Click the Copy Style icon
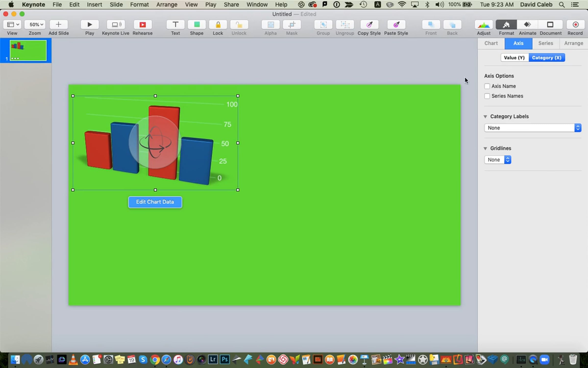The width and height of the screenshot is (588, 368). pos(369,25)
